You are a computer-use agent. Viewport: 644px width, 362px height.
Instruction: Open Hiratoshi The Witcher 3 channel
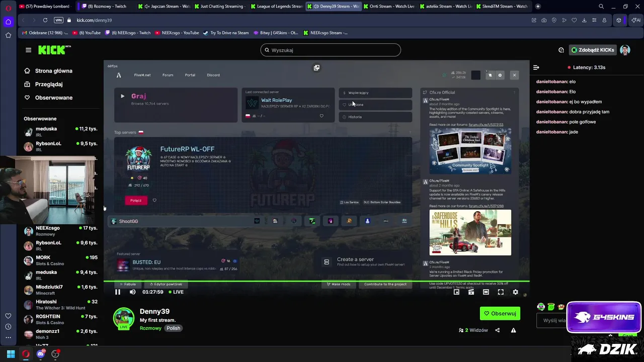(x=60, y=305)
